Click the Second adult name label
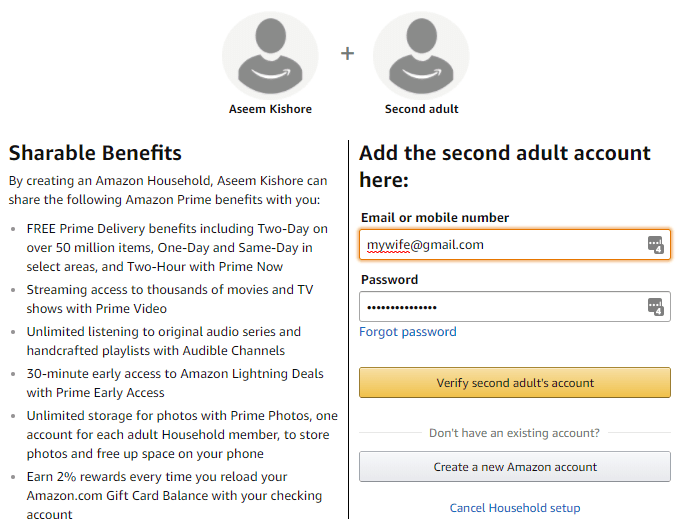The width and height of the screenshot is (678, 519). [421, 109]
